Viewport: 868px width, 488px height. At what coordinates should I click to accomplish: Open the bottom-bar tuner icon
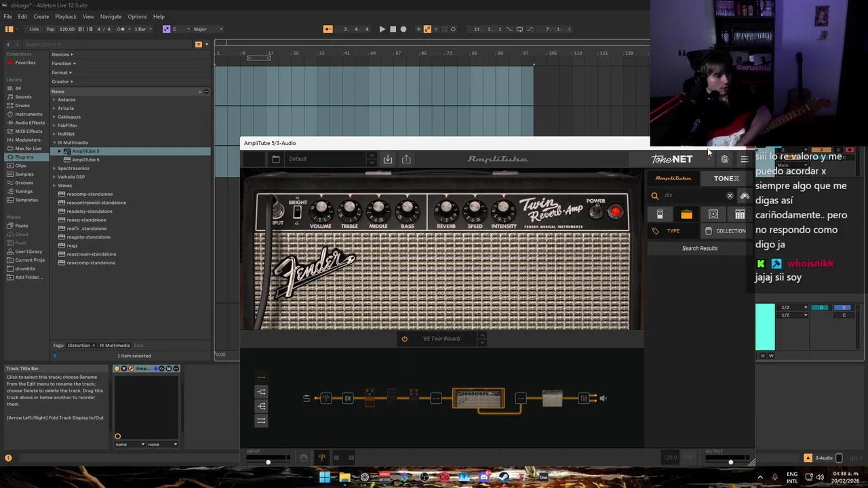click(321, 457)
